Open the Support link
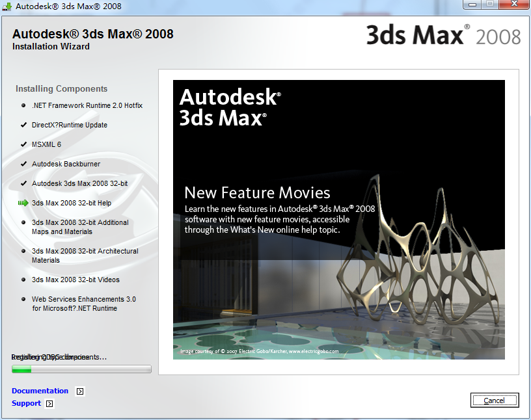The image size is (531, 420). (26, 403)
